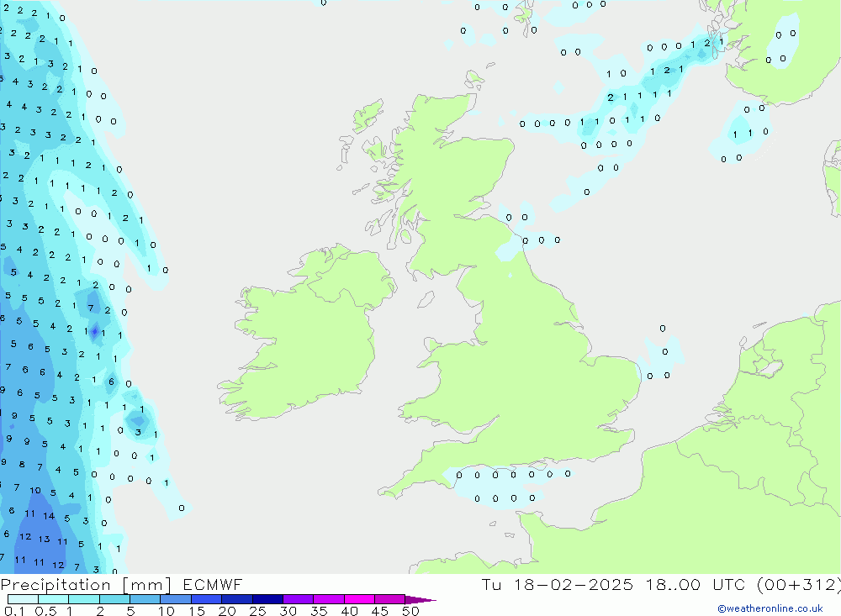Click the legend label '35'

pos(319,611)
